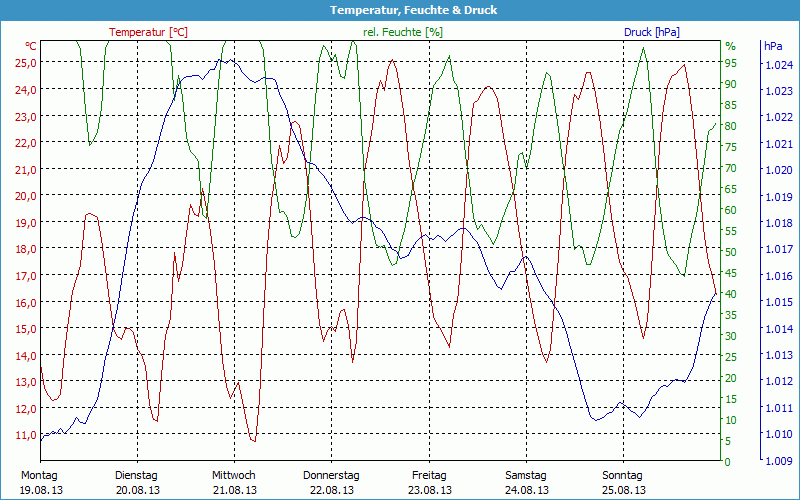Click the 'Donnerstag' day label
This screenshot has width=800, height=500.
click(x=331, y=476)
